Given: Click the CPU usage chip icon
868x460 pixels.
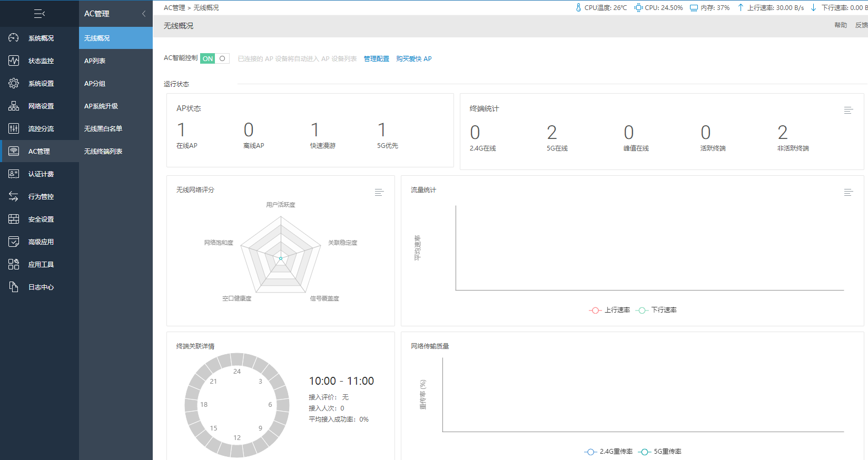Looking at the screenshot, I should coord(638,7).
